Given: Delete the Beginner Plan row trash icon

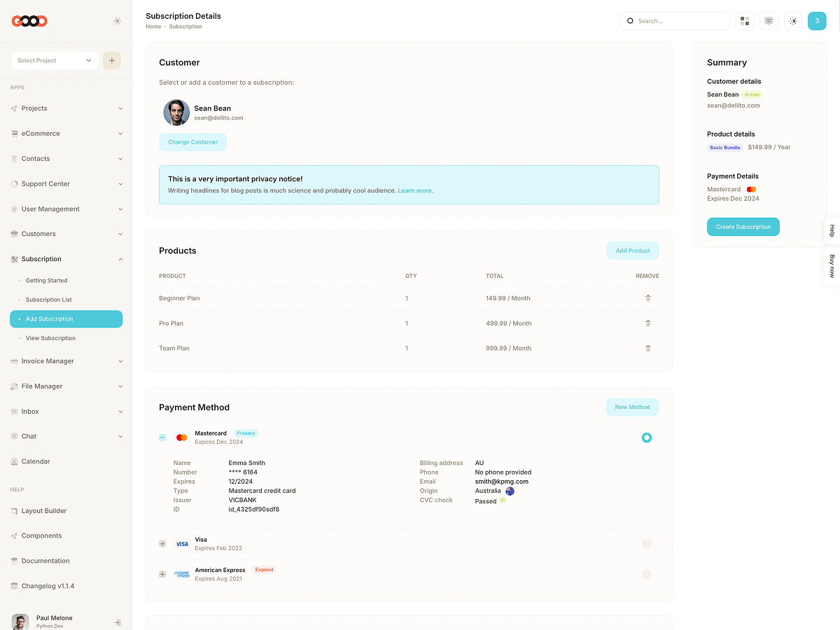Looking at the screenshot, I should pos(647,298).
